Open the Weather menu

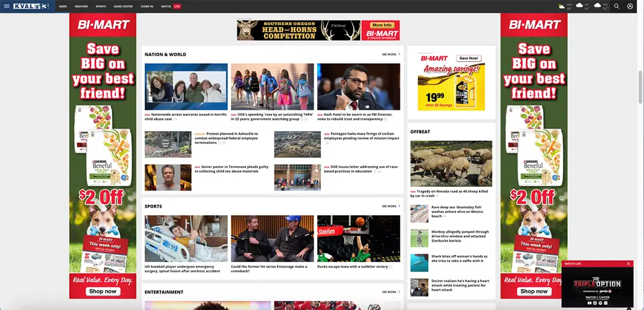(x=81, y=6)
